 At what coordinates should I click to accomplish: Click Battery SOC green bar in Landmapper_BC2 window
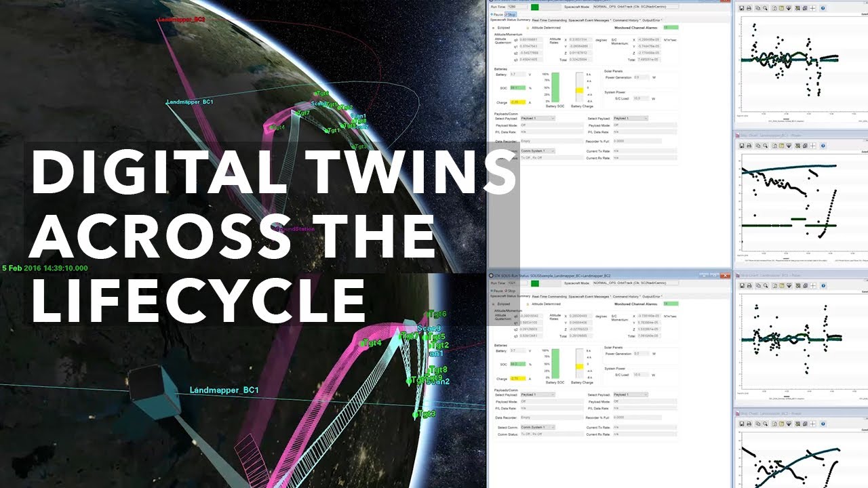coord(555,363)
